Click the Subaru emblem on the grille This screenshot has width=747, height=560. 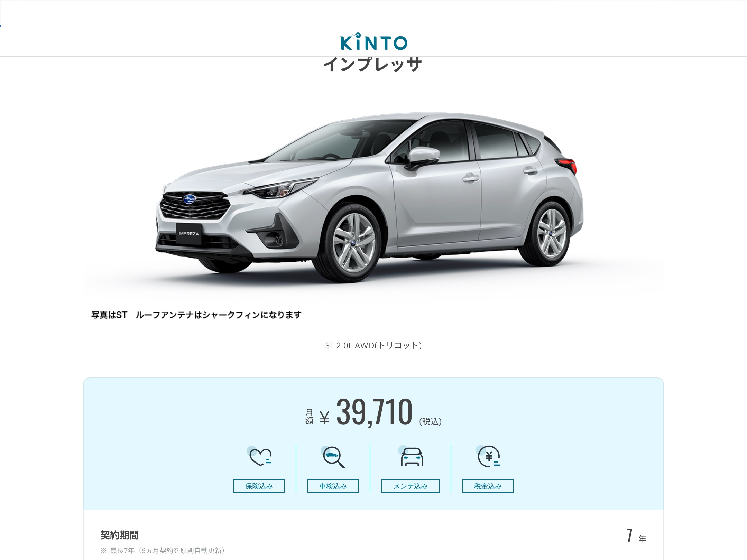(x=190, y=199)
